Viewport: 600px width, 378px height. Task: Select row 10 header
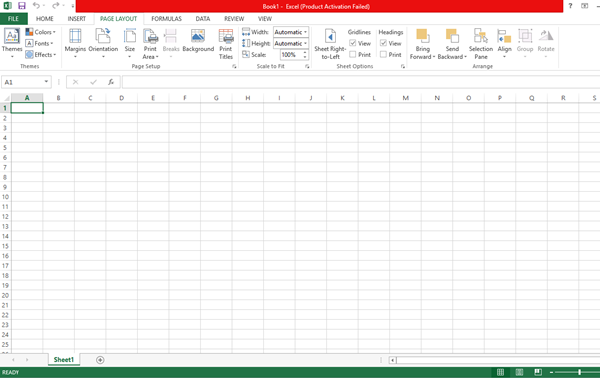5,197
